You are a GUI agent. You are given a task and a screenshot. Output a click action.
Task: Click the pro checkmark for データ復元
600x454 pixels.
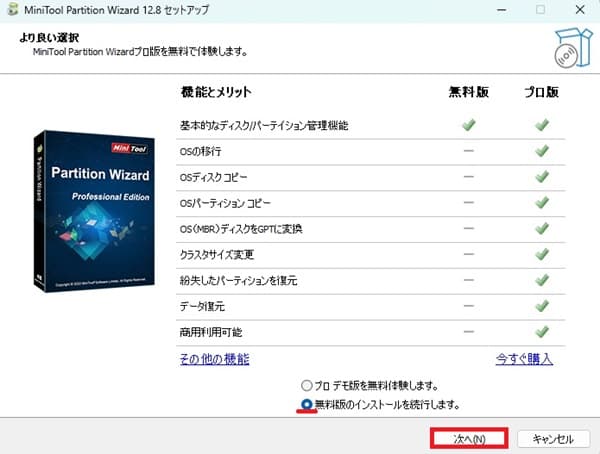coord(542,306)
